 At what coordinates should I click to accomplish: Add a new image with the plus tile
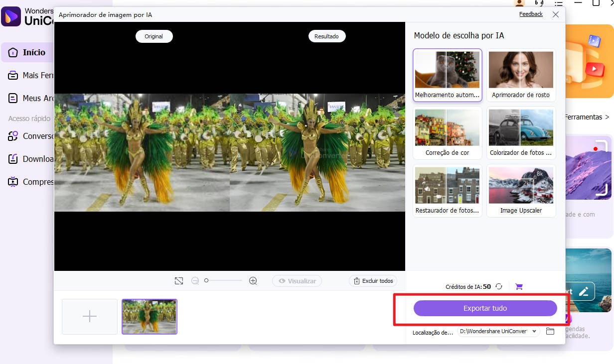(x=90, y=316)
